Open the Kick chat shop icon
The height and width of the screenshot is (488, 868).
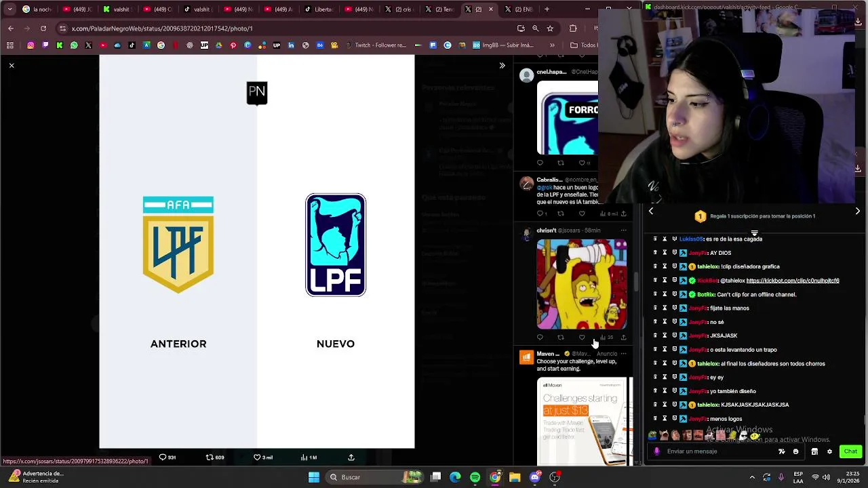click(x=814, y=451)
